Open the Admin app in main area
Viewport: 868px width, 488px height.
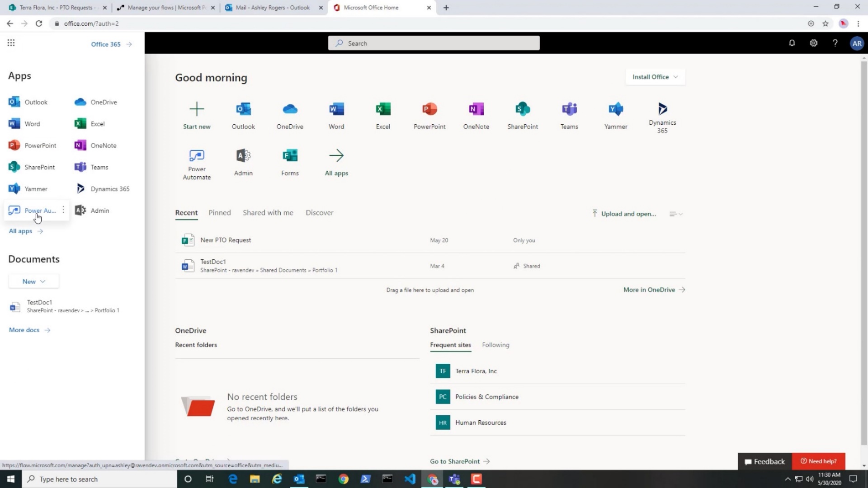[x=243, y=162]
